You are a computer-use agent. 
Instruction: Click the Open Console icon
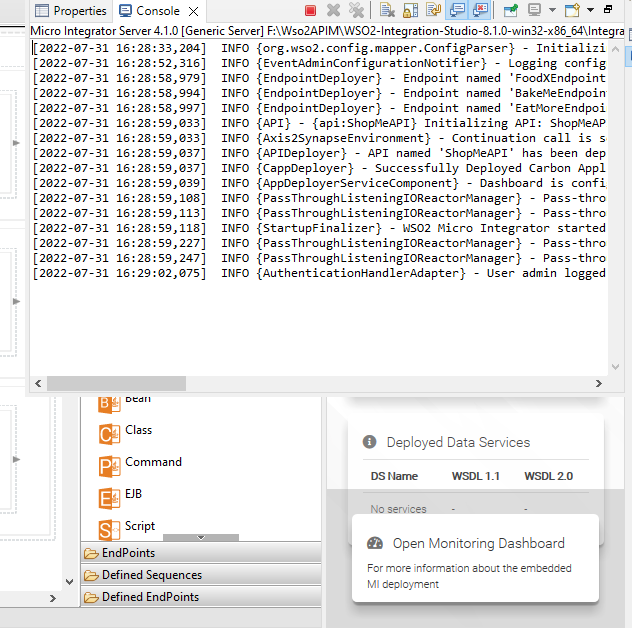click(572, 10)
